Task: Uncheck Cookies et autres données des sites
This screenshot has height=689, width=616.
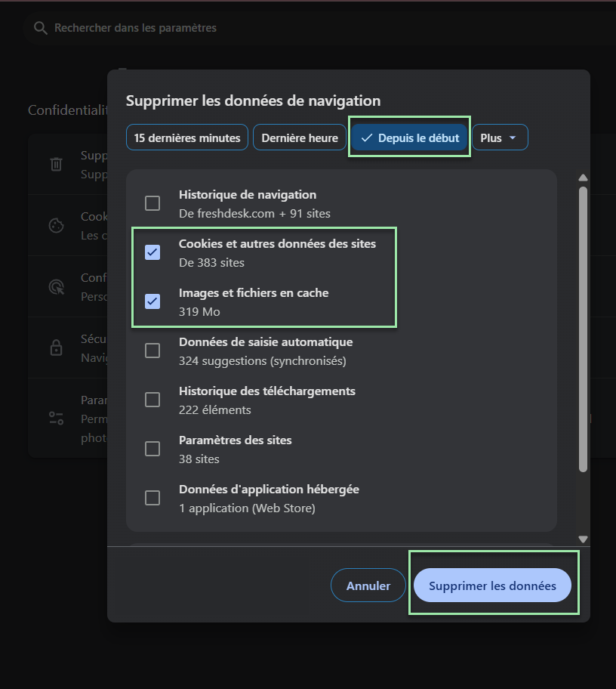Action: [x=152, y=252]
